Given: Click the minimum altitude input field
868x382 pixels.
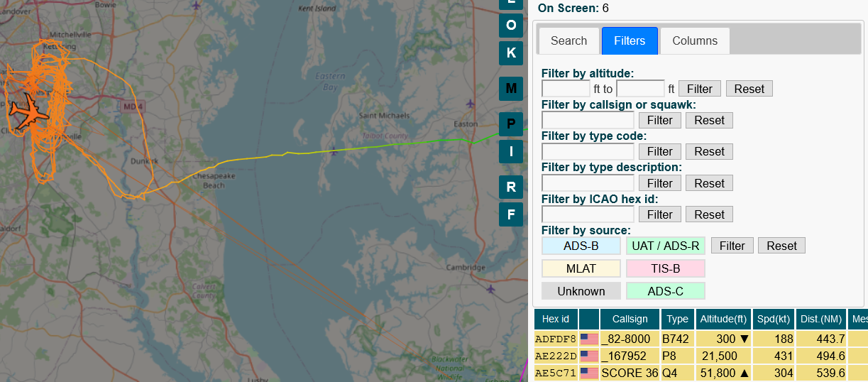Looking at the screenshot, I should [566, 89].
